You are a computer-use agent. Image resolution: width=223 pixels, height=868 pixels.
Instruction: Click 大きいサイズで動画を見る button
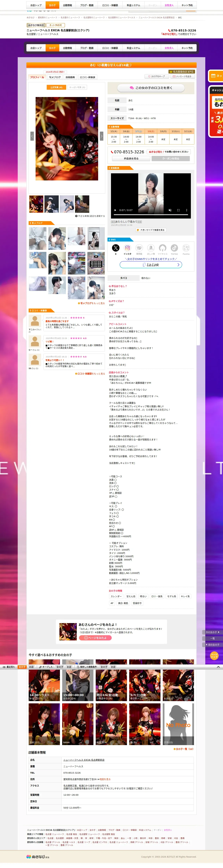[x=151, y=230]
